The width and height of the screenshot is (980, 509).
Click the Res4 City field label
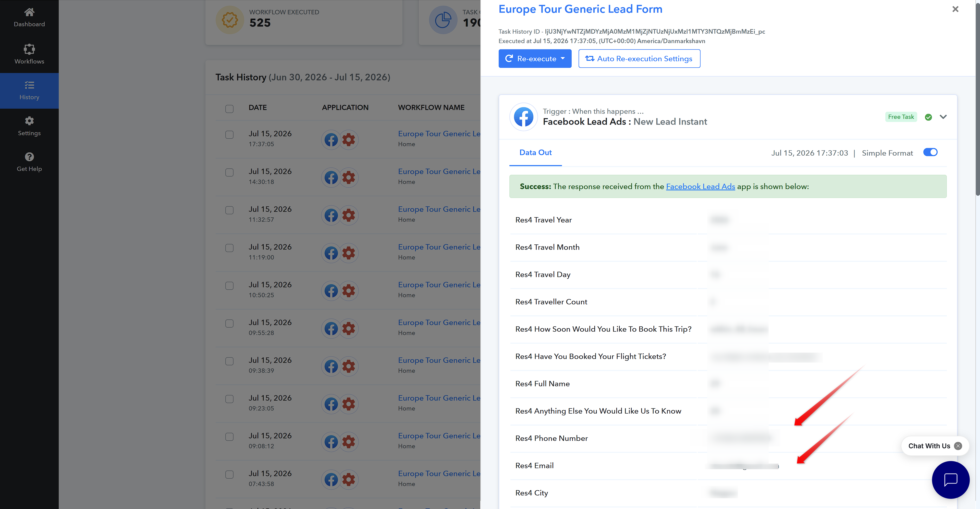(x=531, y=493)
